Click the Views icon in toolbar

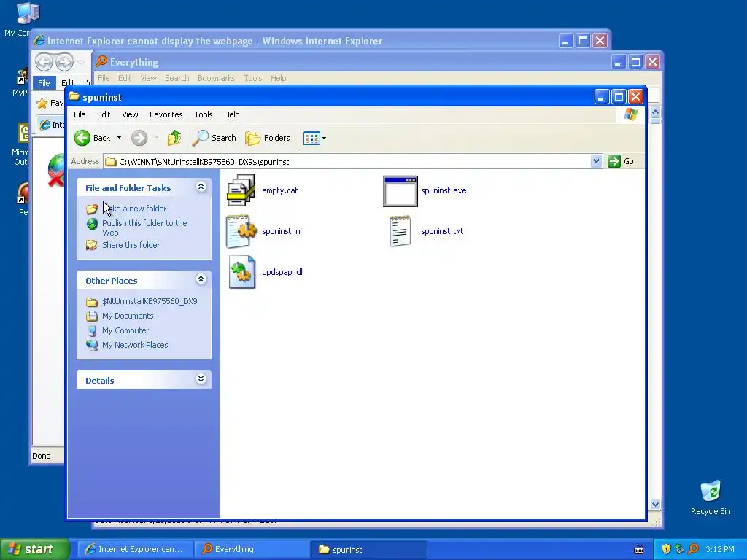311,138
